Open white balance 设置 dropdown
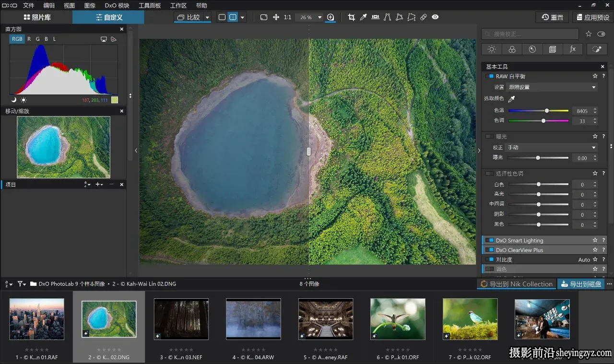 552,87
